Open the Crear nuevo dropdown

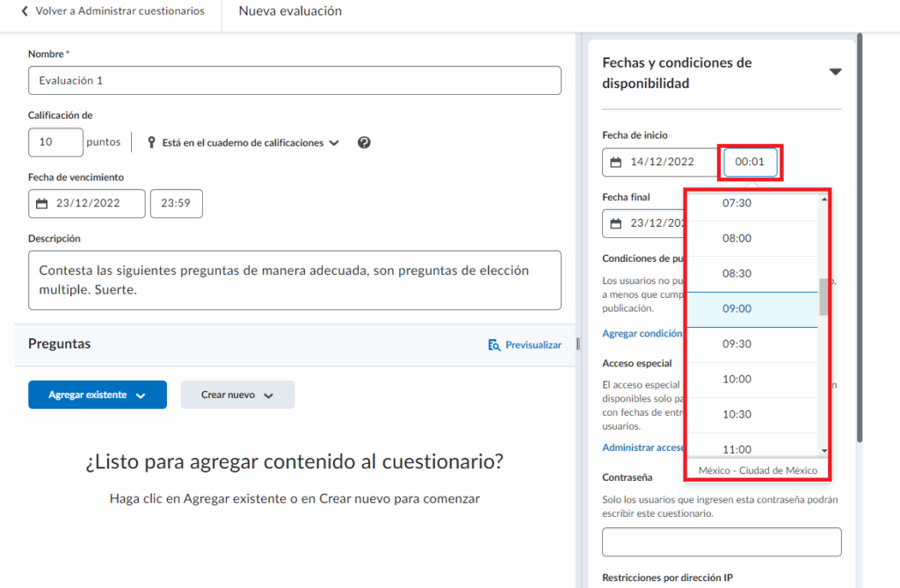[x=237, y=396]
